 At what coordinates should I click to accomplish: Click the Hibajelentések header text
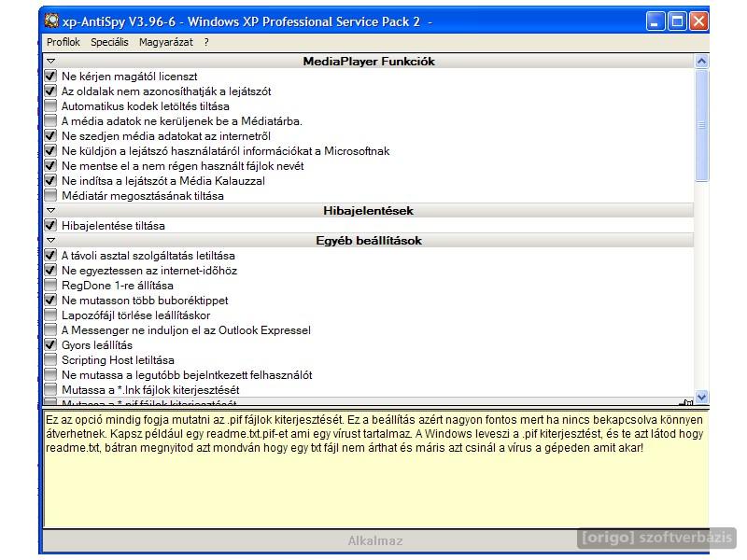pyautogui.click(x=368, y=211)
